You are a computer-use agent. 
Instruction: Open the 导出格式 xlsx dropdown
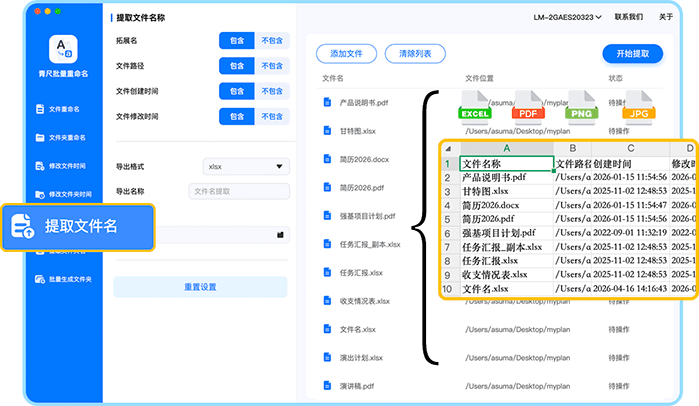click(245, 166)
